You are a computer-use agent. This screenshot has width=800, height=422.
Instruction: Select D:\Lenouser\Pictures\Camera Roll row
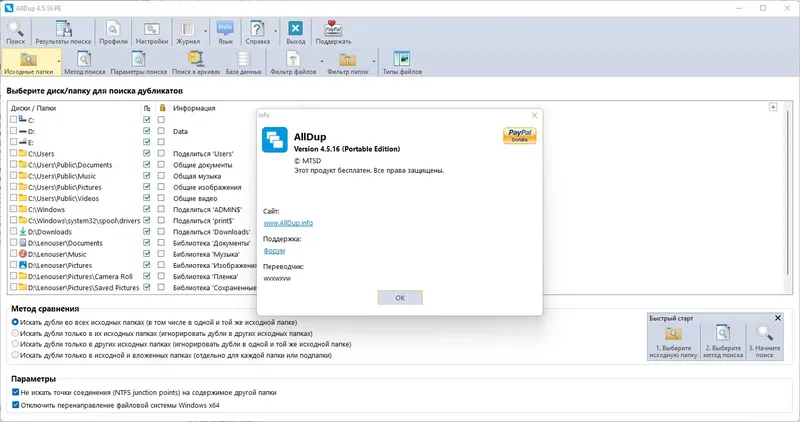click(x=80, y=277)
